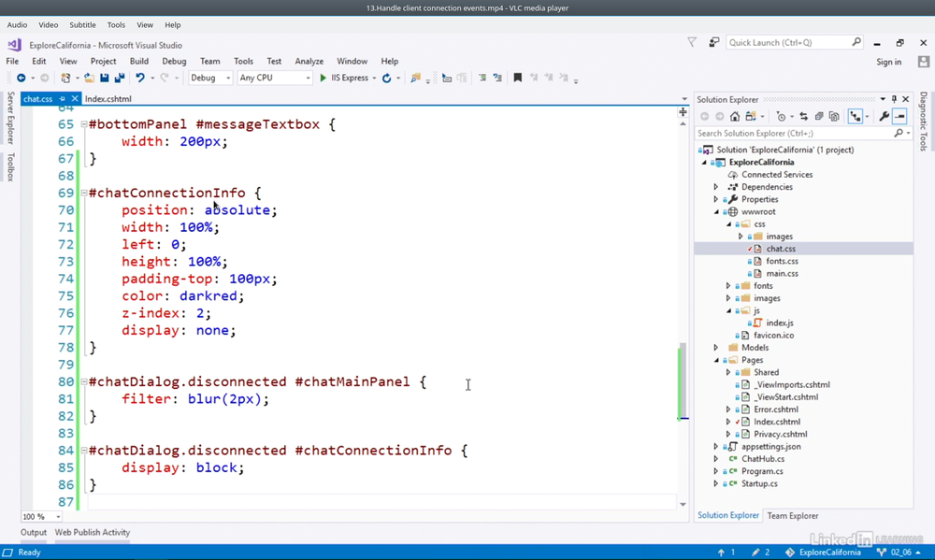Expand the Dependencies node

pyautogui.click(x=716, y=187)
